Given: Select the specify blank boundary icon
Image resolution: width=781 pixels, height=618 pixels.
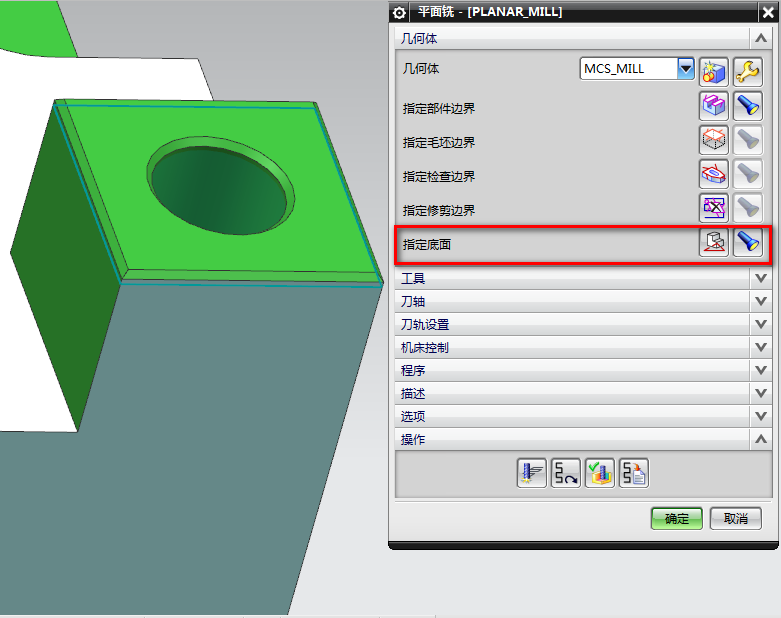Looking at the screenshot, I should [713, 140].
